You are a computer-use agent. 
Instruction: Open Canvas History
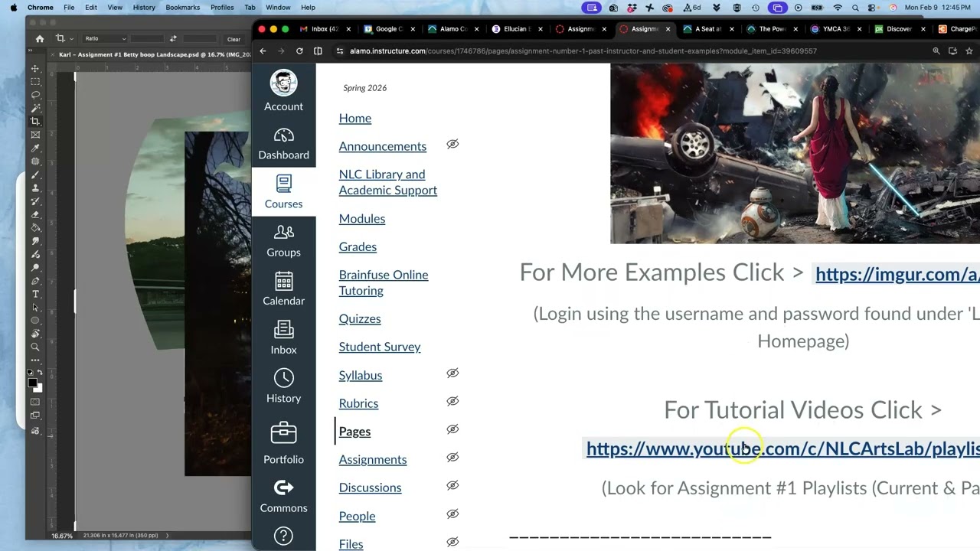click(x=283, y=386)
